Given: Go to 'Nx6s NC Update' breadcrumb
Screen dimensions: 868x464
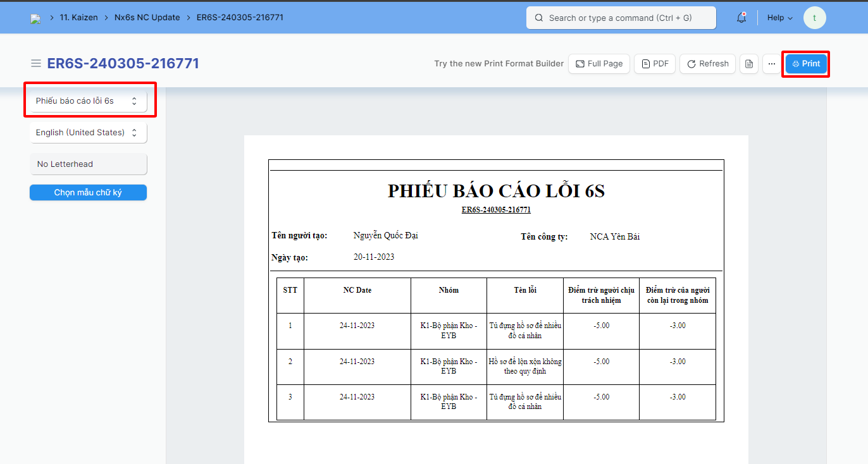Looking at the screenshot, I should point(147,18).
